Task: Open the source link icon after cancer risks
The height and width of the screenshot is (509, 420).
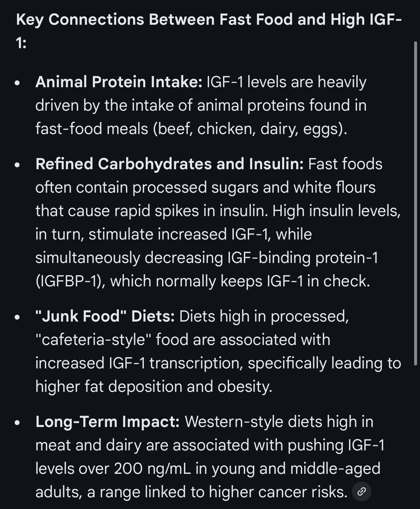Action: (x=361, y=491)
